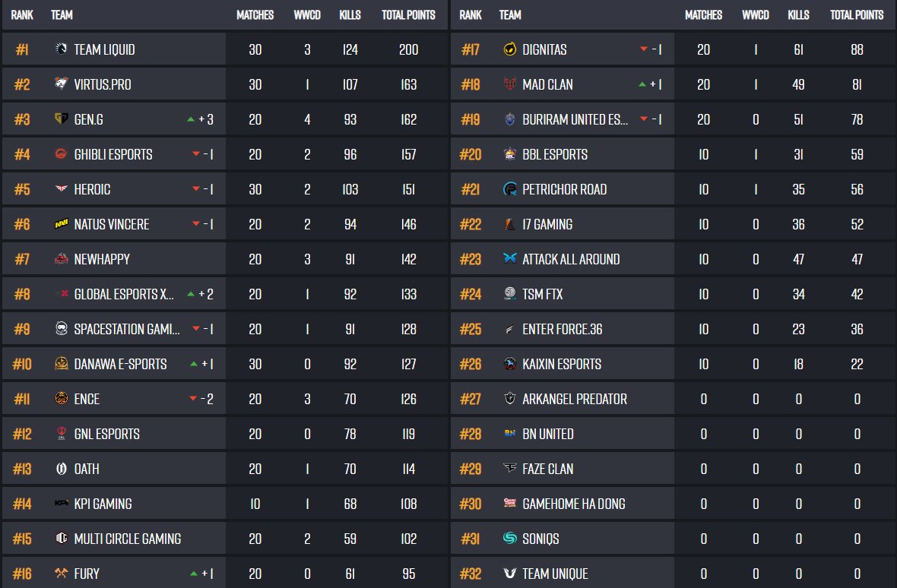Click the -1 rank change on Heroic row
The image size is (897, 588).
tap(208, 190)
